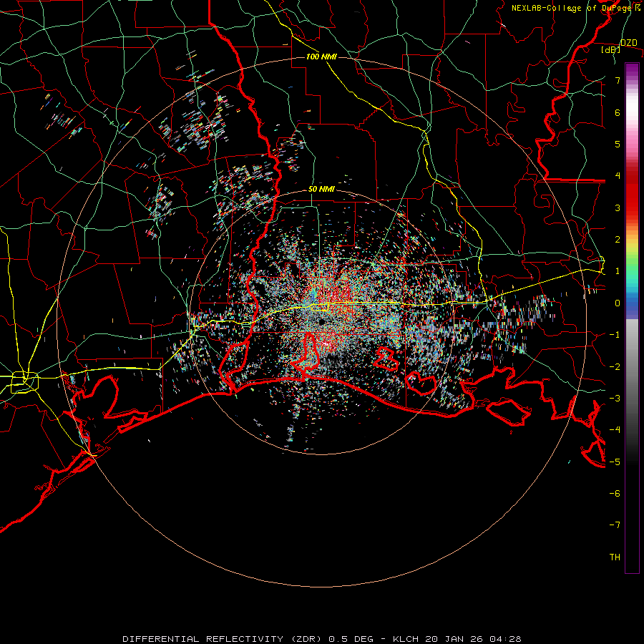Click the "TH" threshold label on scale

tap(615, 557)
